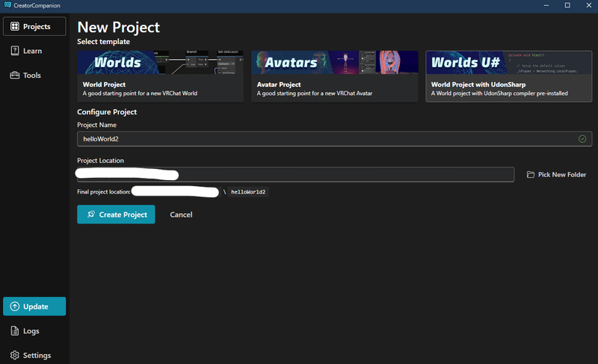This screenshot has height=364, width=598.
Task: Click the CreatorCompanion app icon in title bar
Action: tap(7, 5)
